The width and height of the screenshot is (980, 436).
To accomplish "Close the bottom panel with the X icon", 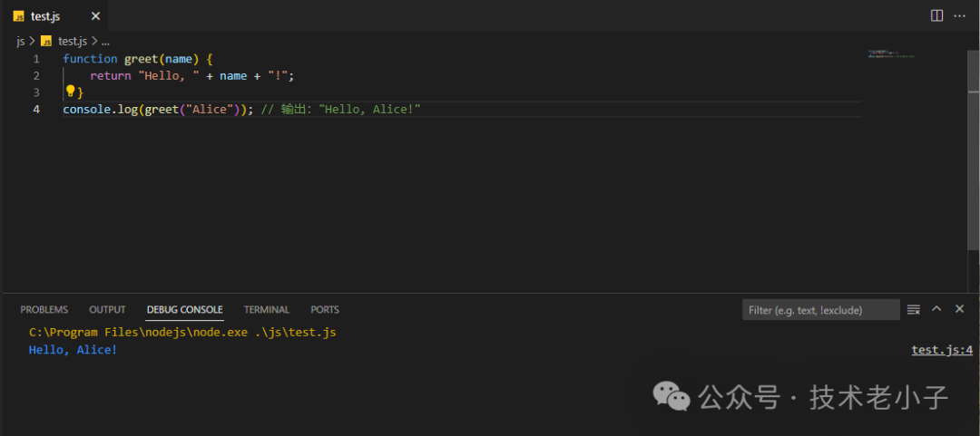I will 960,310.
